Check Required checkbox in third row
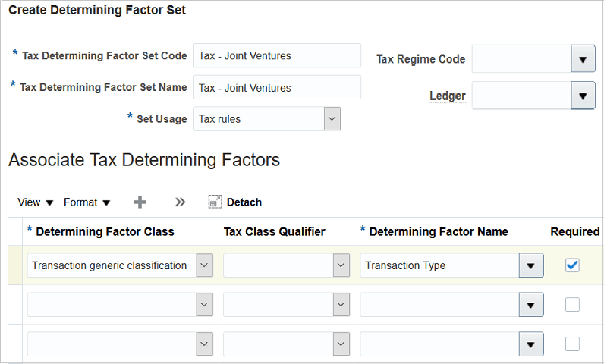 [x=573, y=344]
